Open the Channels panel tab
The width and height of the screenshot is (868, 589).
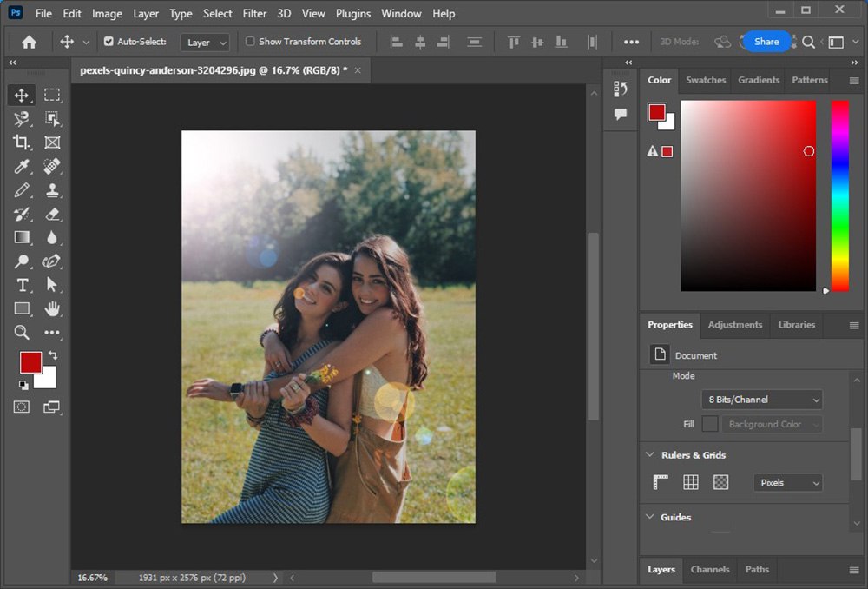coord(710,570)
